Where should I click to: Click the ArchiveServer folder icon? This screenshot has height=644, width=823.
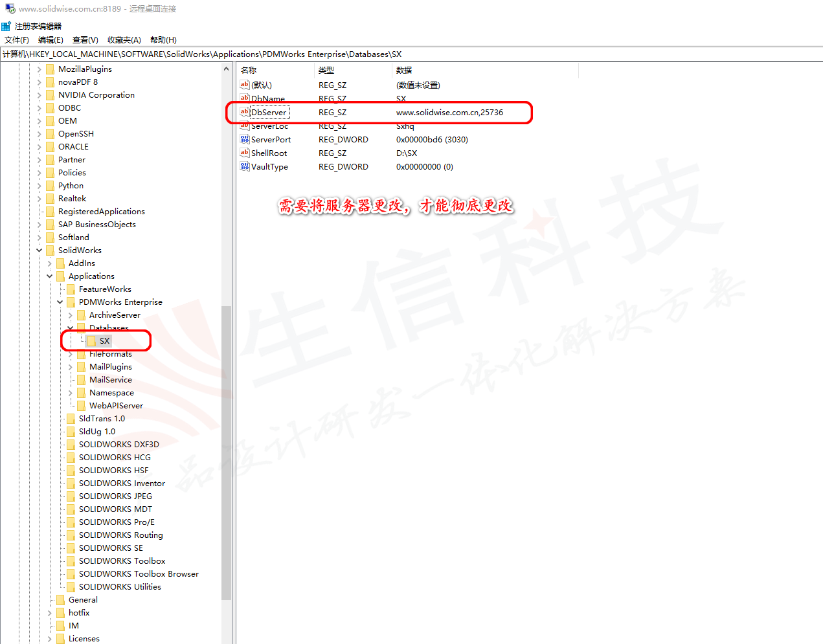point(81,315)
